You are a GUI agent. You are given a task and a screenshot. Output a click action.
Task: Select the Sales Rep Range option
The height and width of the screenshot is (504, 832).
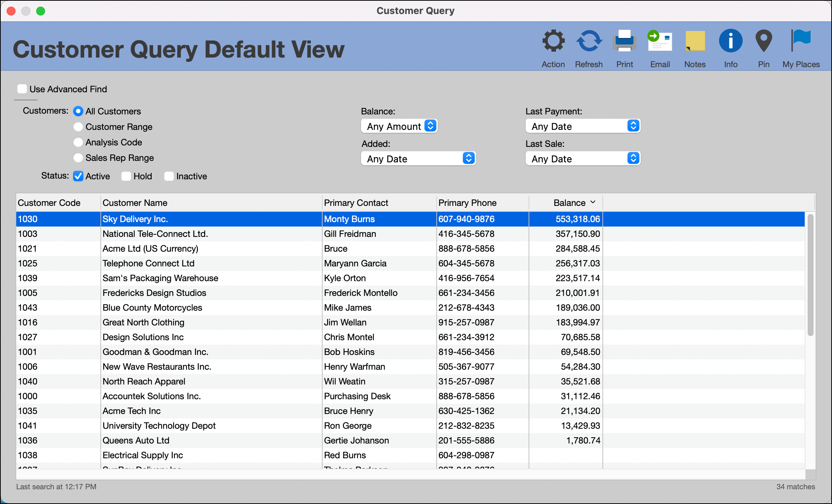tap(78, 158)
